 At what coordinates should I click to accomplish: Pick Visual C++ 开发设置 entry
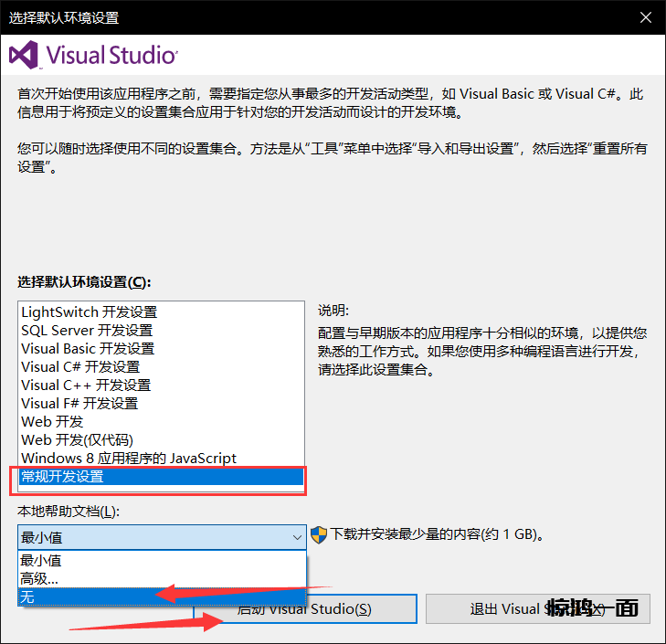click(86, 385)
